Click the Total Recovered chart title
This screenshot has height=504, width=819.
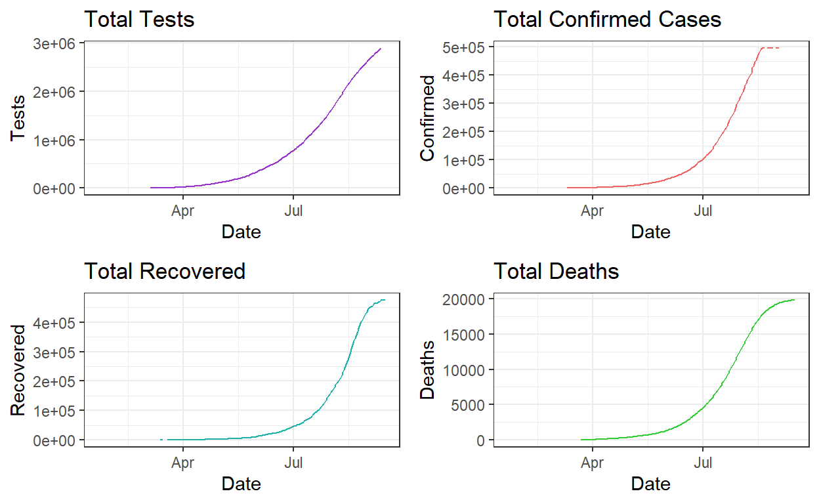165,270
